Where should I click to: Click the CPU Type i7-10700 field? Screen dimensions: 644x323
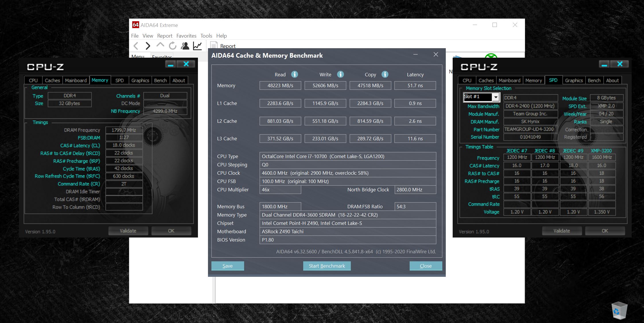coord(348,156)
